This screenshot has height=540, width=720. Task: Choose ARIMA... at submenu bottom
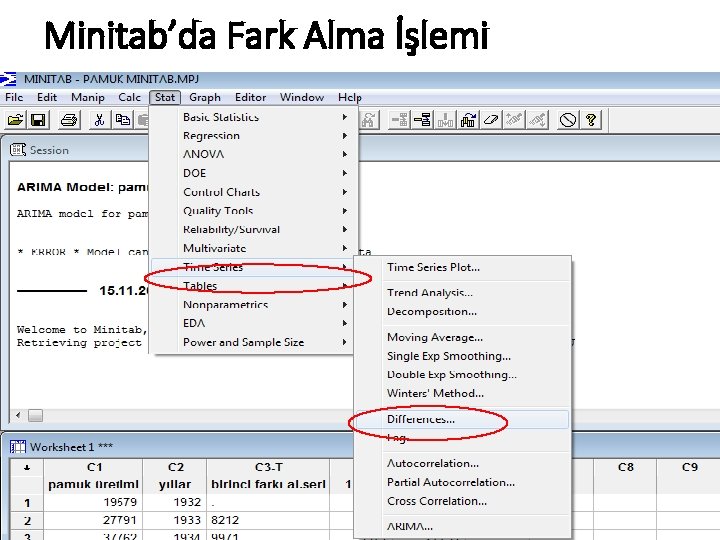click(x=462, y=527)
